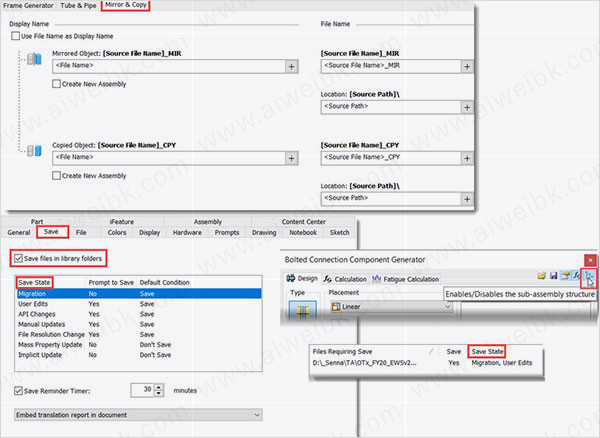Switch to the File tab
Image resolution: width=600 pixels, height=438 pixels.
(81, 232)
